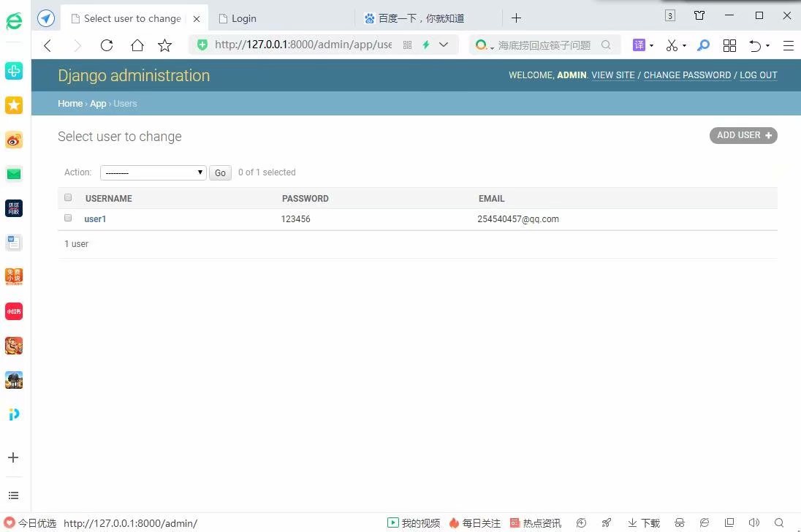
Task: Click the LOG OUT link
Action: (x=758, y=75)
